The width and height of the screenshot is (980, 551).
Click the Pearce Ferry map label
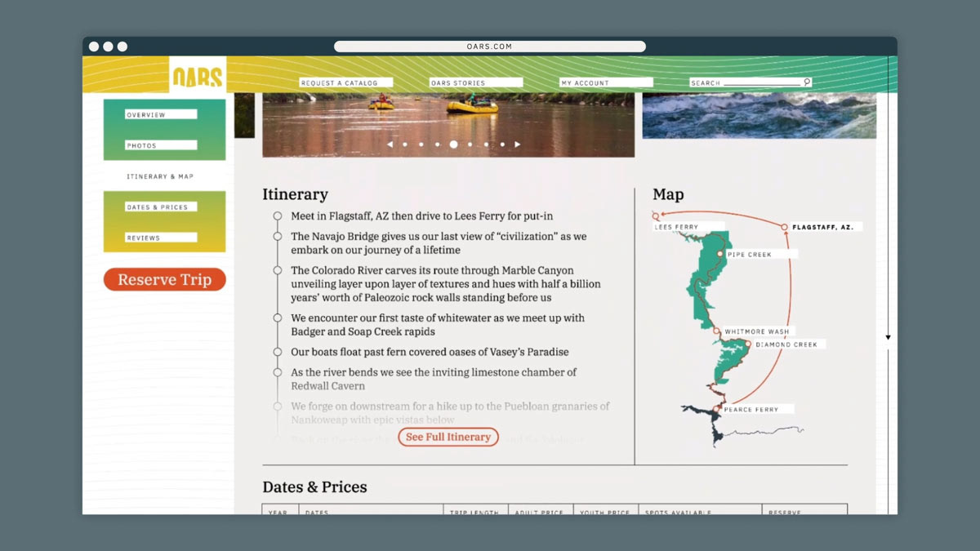[758, 409]
